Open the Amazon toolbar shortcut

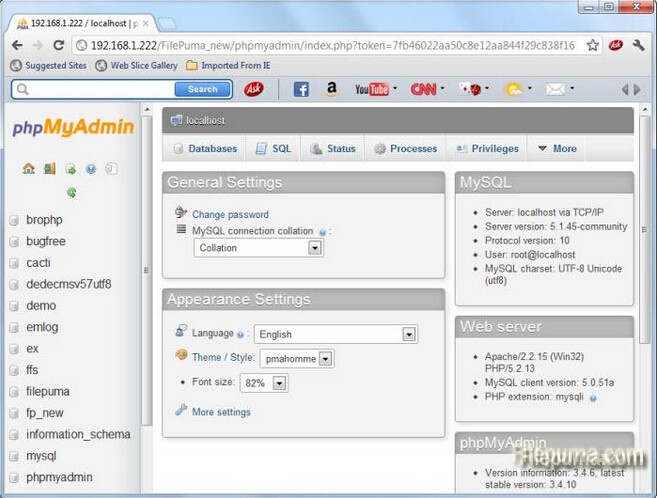(330, 89)
